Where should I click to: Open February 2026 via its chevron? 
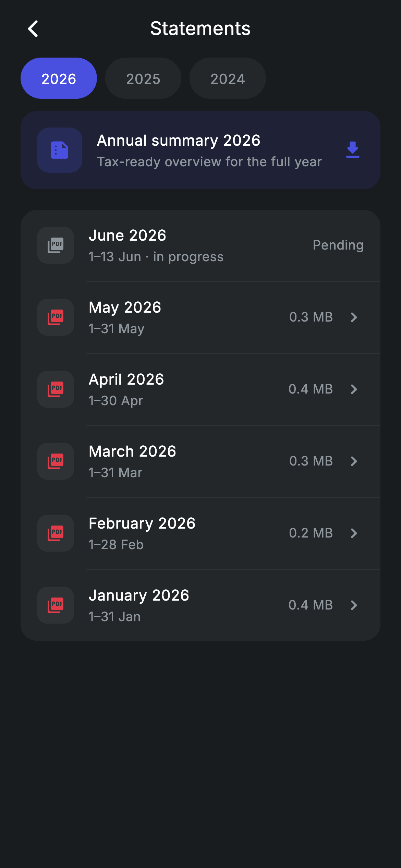354,533
